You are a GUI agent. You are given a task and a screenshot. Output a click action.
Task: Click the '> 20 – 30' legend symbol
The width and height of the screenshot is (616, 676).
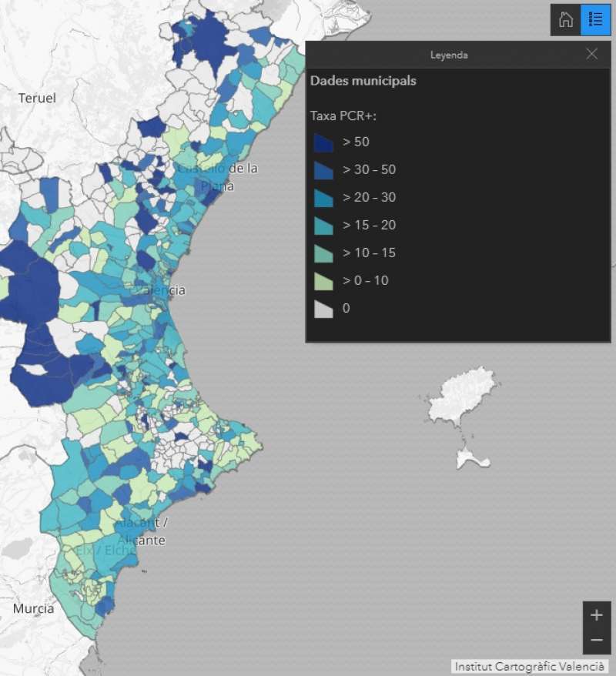point(323,198)
